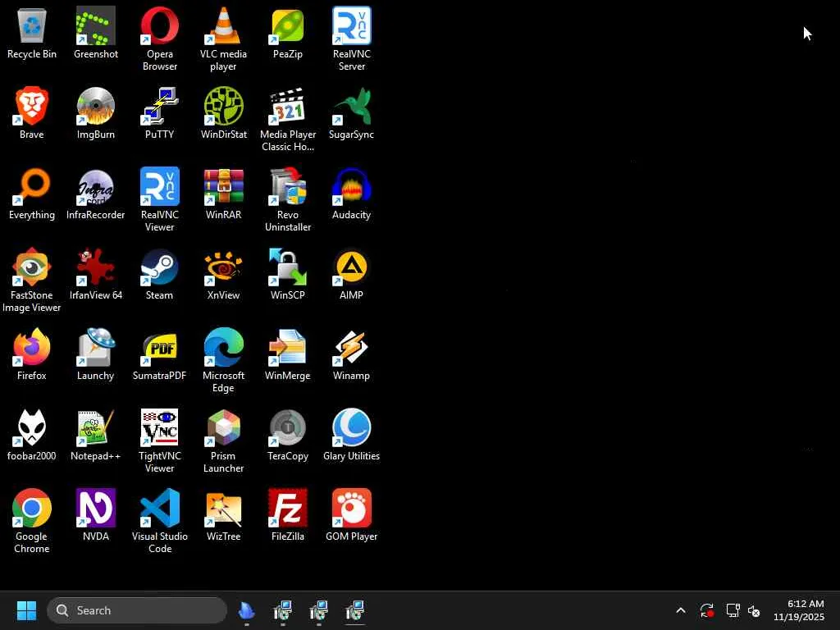Click the muted volume tray icon
The image size is (840, 630).
(x=754, y=610)
